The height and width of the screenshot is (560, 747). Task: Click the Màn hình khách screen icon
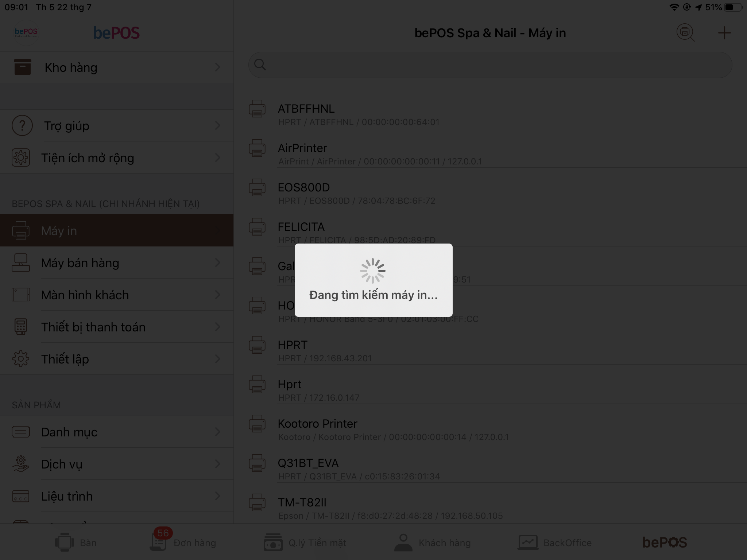[21, 295]
